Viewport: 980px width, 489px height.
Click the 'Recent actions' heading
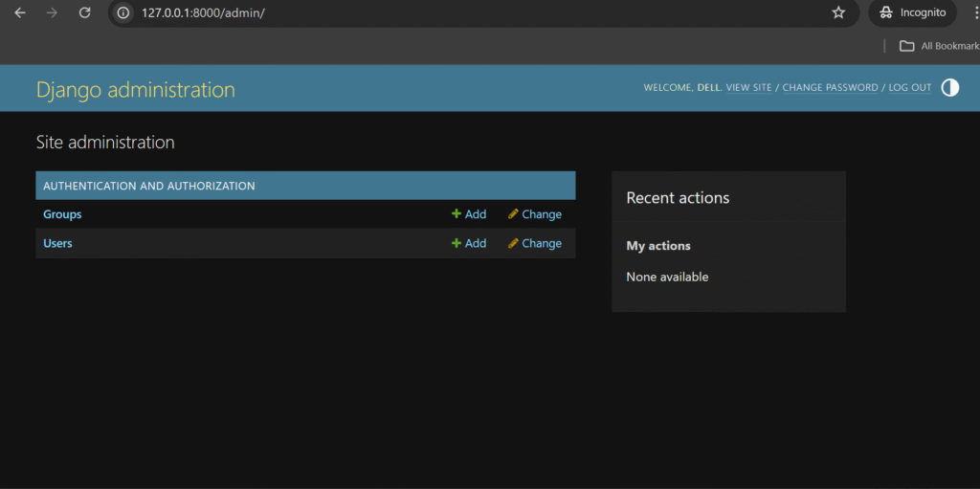pyautogui.click(x=678, y=197)
